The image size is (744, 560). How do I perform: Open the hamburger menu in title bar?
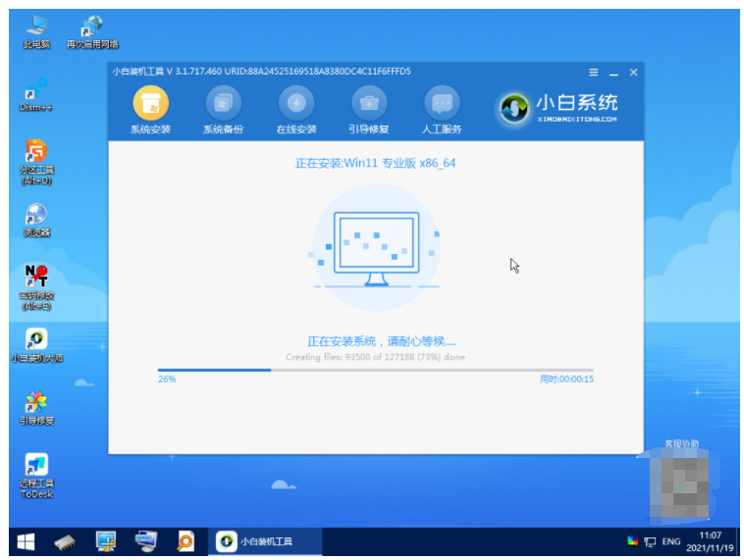[x=593, y=73]
